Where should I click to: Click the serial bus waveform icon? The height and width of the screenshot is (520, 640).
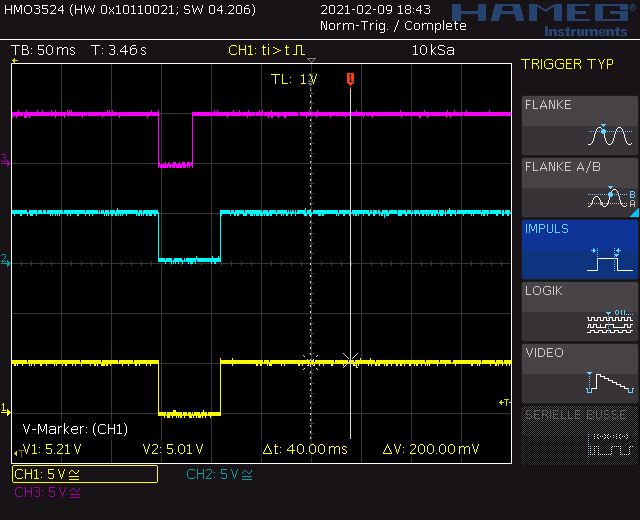click(x=610, y=445)
